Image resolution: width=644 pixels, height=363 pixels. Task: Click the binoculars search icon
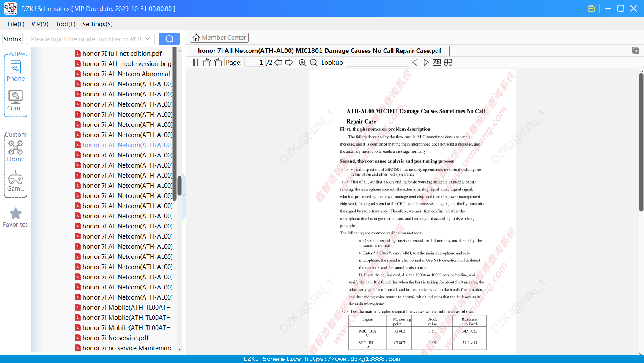448,63
